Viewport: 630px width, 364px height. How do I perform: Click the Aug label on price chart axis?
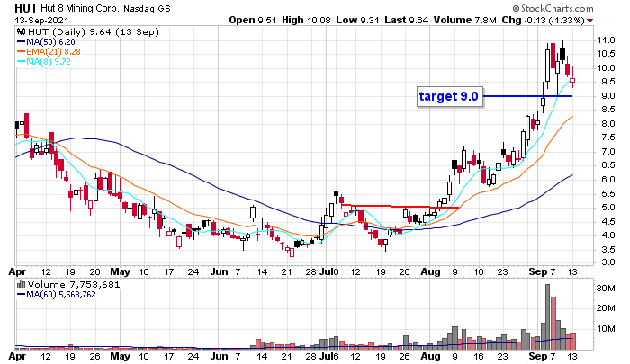pos(430,271)
